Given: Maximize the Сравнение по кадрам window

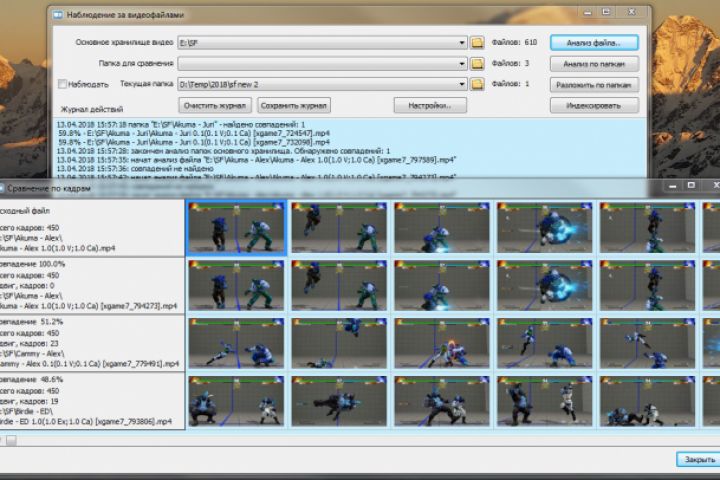Looking at the screenshot, I should pos(691,185).
